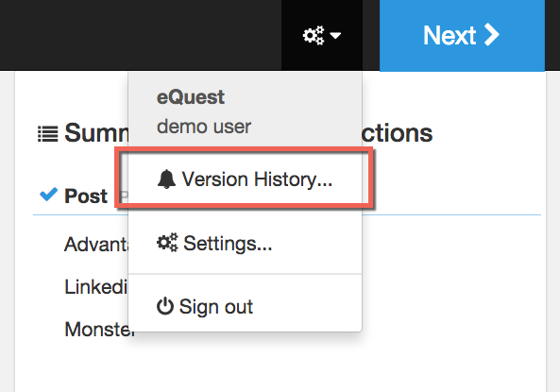
Task: Click the bell icon beside Version History
Action: pyautogui.click(x=166, y=179)
